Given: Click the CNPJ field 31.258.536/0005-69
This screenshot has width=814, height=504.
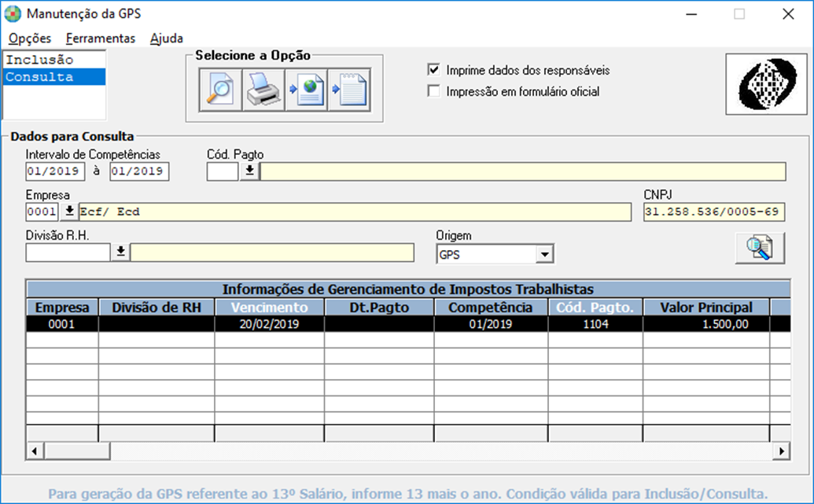Looking at the screenshot, I should click(x=714, y=212).
